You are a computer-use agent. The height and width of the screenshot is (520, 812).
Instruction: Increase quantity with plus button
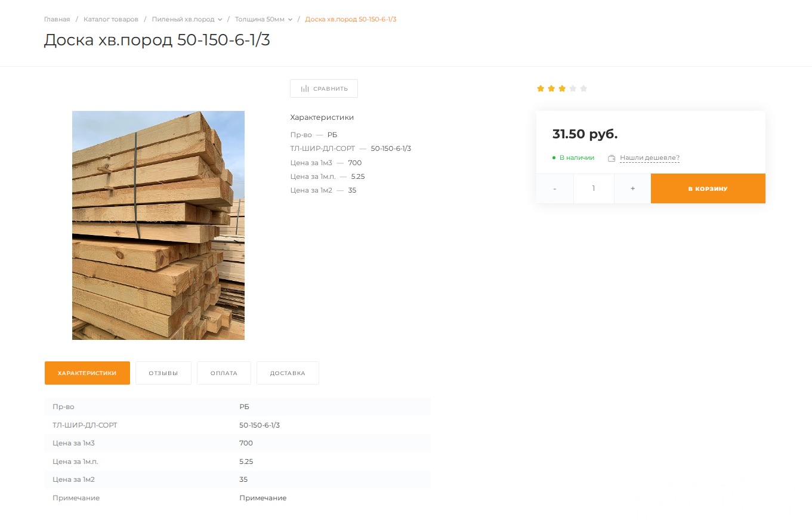(x=632, y=188)
